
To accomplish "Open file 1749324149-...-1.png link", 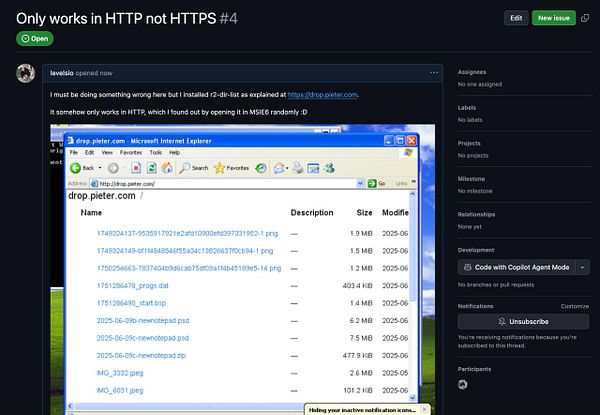I will click(x=185, y=251).
